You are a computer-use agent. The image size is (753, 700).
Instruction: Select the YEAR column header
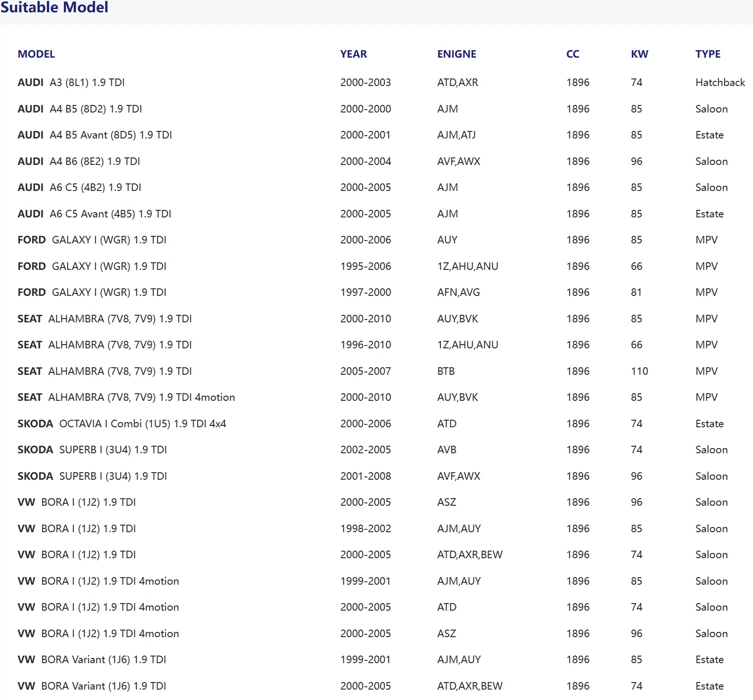click(x=354, y=54)
